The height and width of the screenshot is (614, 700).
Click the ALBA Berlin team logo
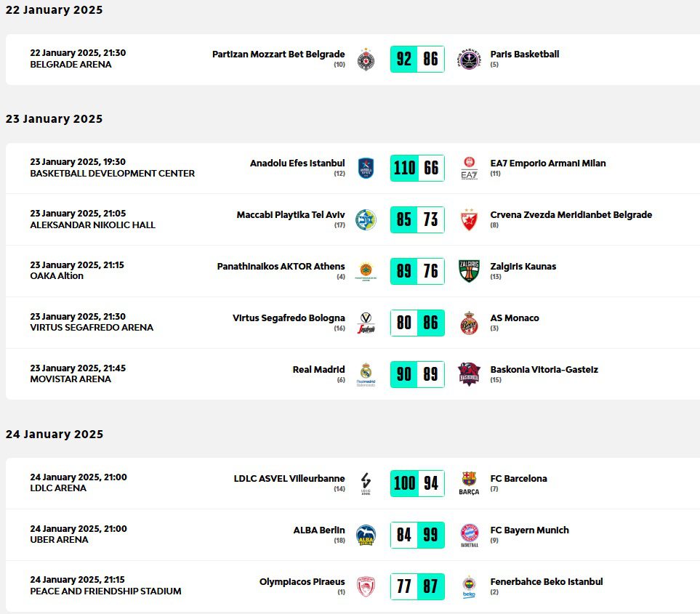coord(366,535)
